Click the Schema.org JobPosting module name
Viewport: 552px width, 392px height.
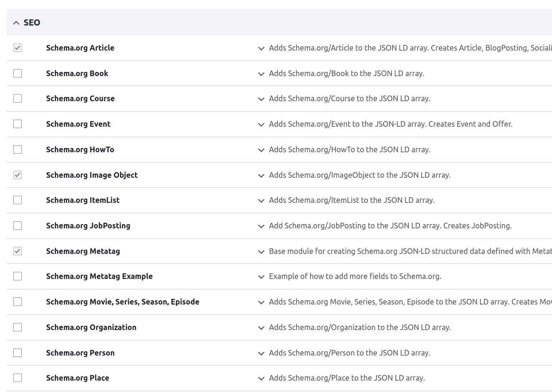point(88,226)
